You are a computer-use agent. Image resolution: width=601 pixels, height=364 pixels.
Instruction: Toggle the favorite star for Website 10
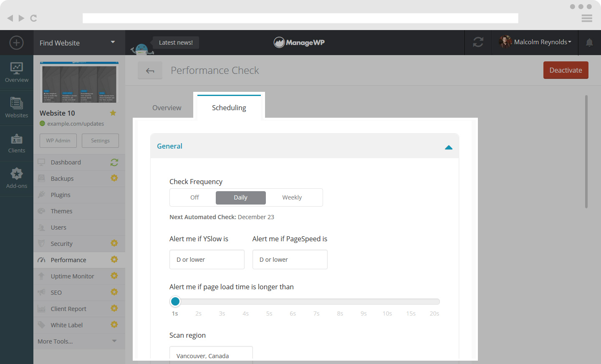(x=113, y=113)
